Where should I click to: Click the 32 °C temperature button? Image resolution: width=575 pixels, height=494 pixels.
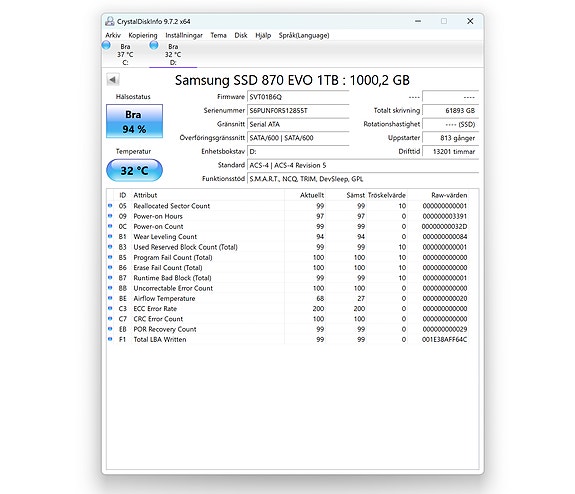[x=134, y=170]
